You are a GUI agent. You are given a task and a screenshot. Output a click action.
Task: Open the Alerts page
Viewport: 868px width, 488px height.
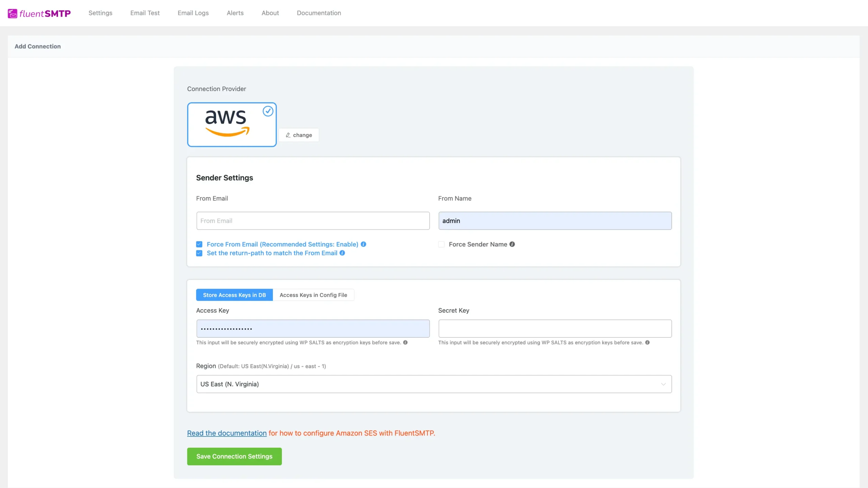click(x=235, y=13)
